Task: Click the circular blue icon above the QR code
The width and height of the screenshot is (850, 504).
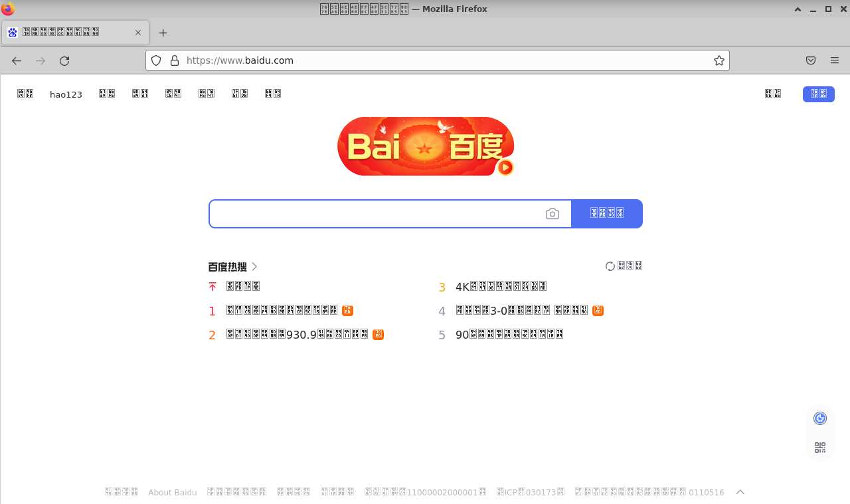Action: [x=820, y=418]
